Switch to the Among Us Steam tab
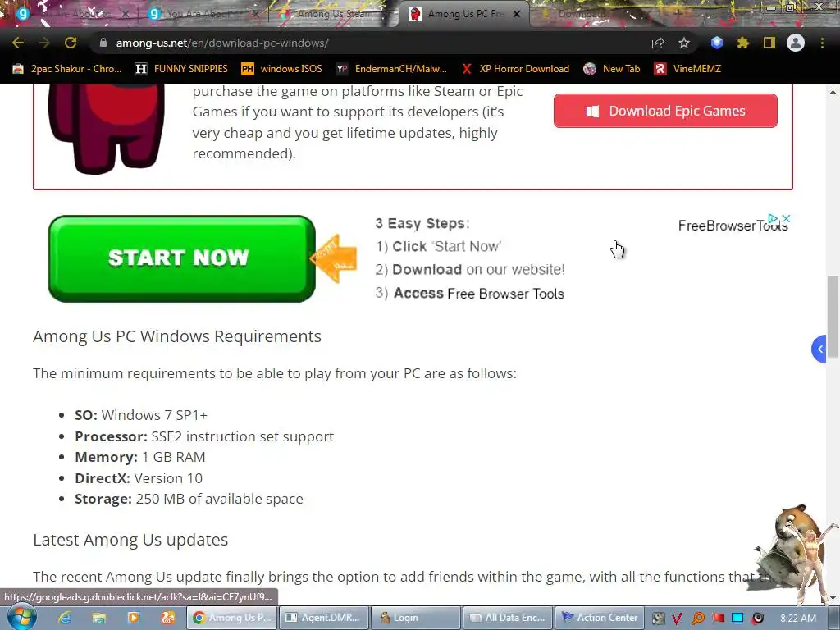 coord(332,14)
